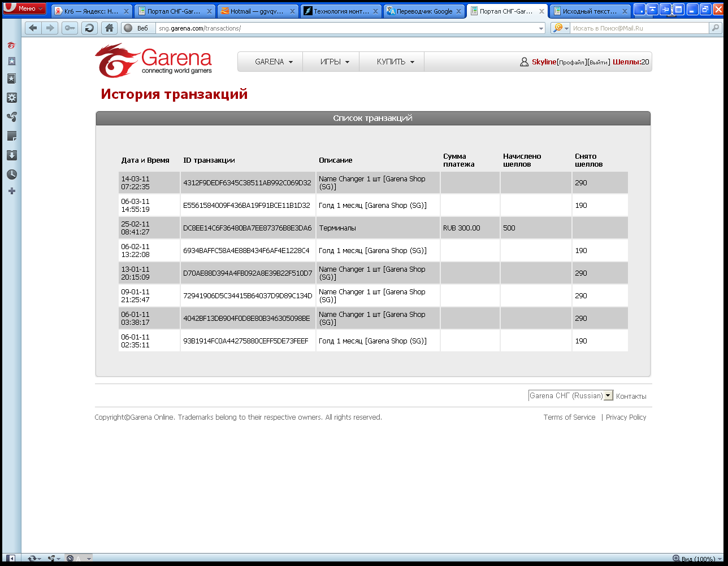Close the Hotmail tab

tap(293, 11)
